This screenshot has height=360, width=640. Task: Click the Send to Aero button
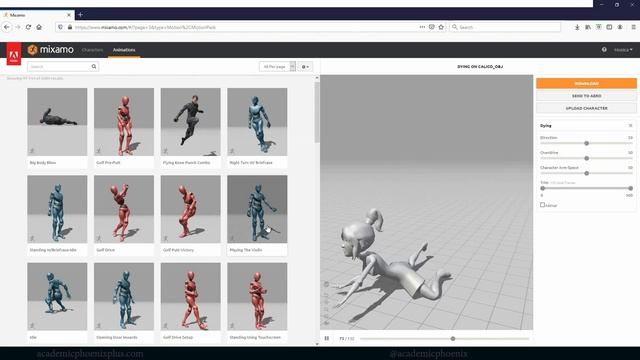coord(586,96)
